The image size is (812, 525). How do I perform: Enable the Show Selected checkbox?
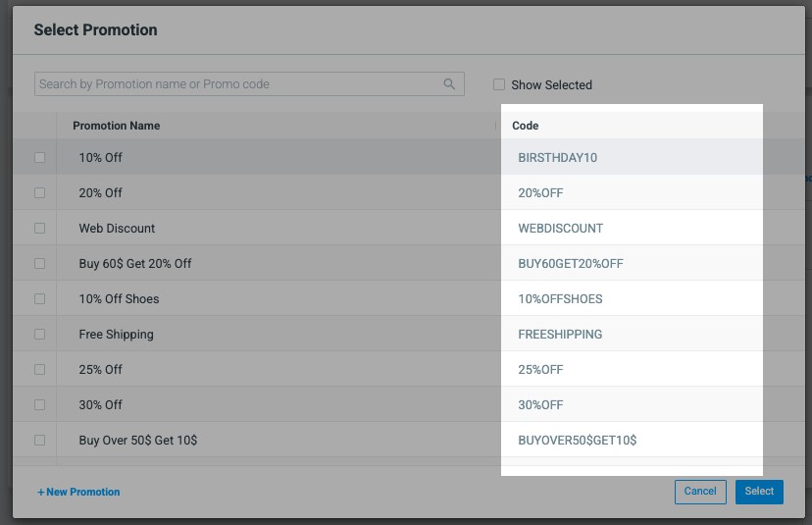click(499, 84)
